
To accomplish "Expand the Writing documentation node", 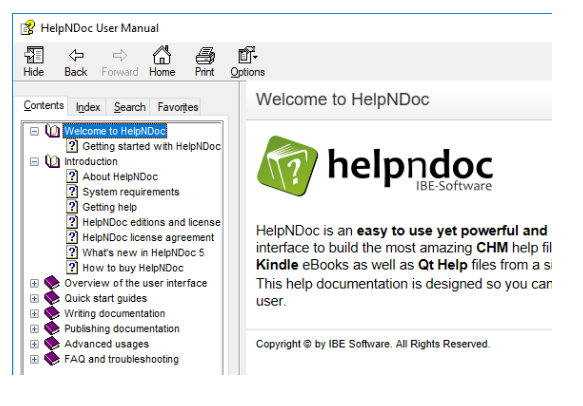I will (34, 314).
